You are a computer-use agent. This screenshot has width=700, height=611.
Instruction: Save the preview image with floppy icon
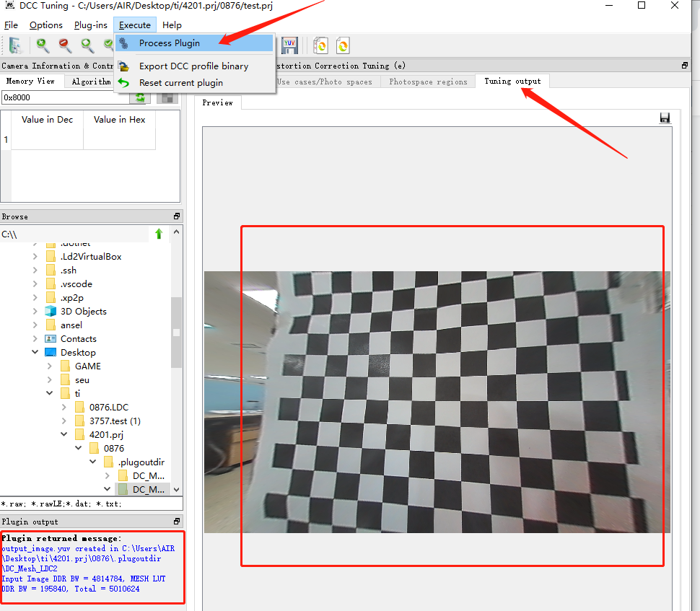665,118
